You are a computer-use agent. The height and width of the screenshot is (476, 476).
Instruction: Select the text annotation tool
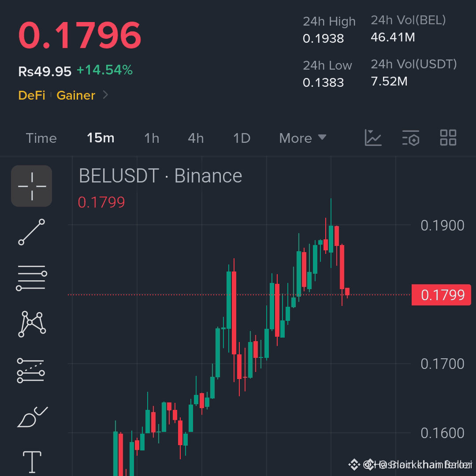pyautogui.click(x=32, y=462)
